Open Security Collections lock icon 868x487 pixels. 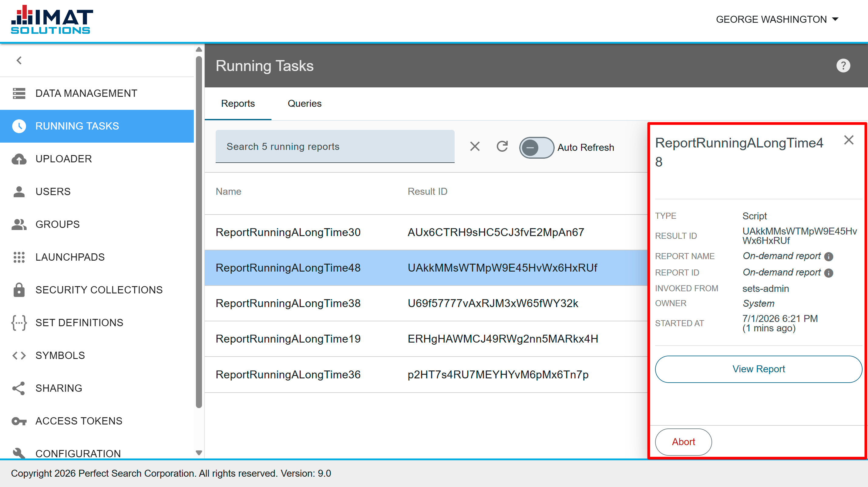click(19, 290)
